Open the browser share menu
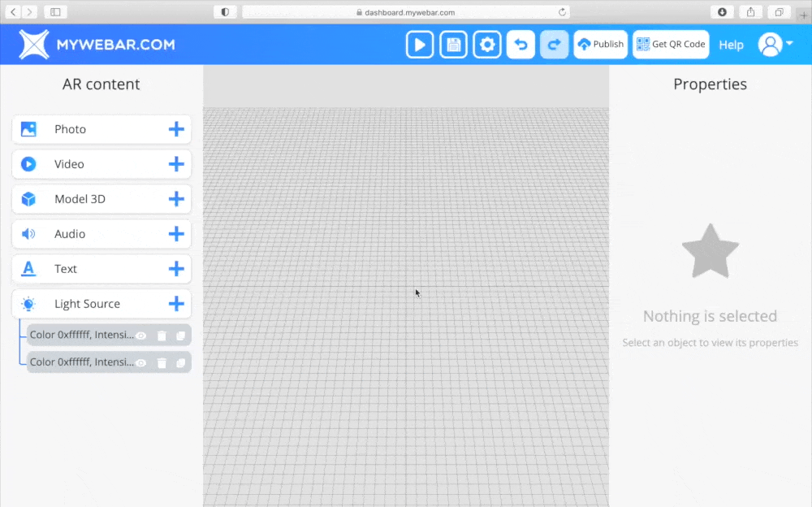Screen dimensions: 812x507 [750, 12]
